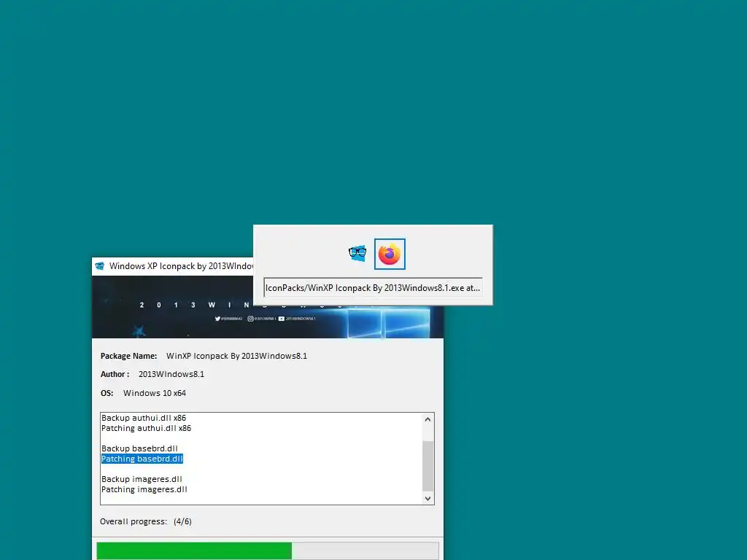Click 'WinXP Iconpack By 2013Windows8.1' package name
747x560 pixels.
pos(237,356)
